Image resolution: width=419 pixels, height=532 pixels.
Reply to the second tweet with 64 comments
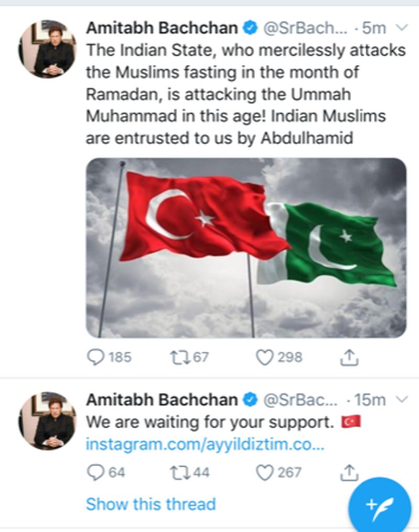click(x=95, y=472)
